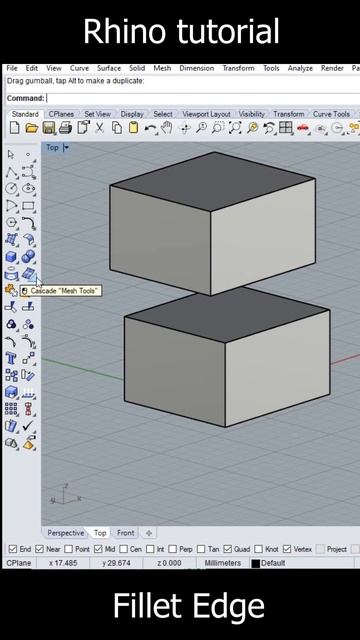Enable the Knot object snap
Screen dimensions: 360x640
click(x=258, y=549)
